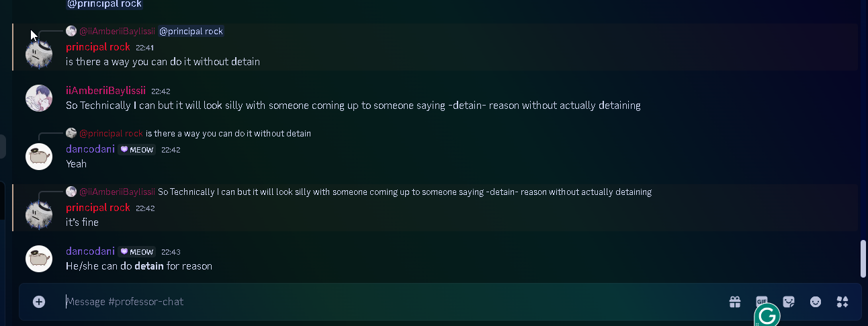
Task: Open the attachment plus button in message bar
Action: click(39, 302)
